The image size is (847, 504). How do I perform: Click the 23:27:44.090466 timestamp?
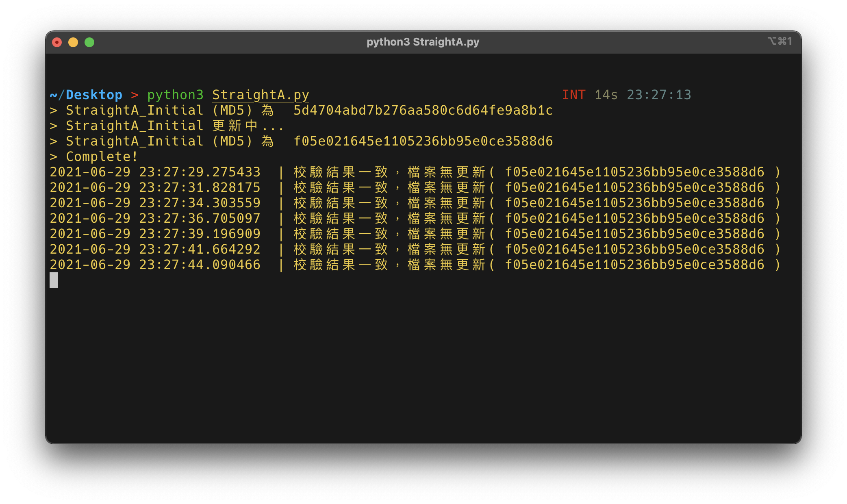200,265
